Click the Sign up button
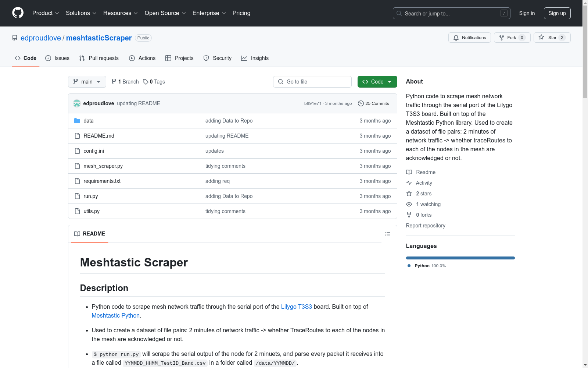 (x=557, y=13)
